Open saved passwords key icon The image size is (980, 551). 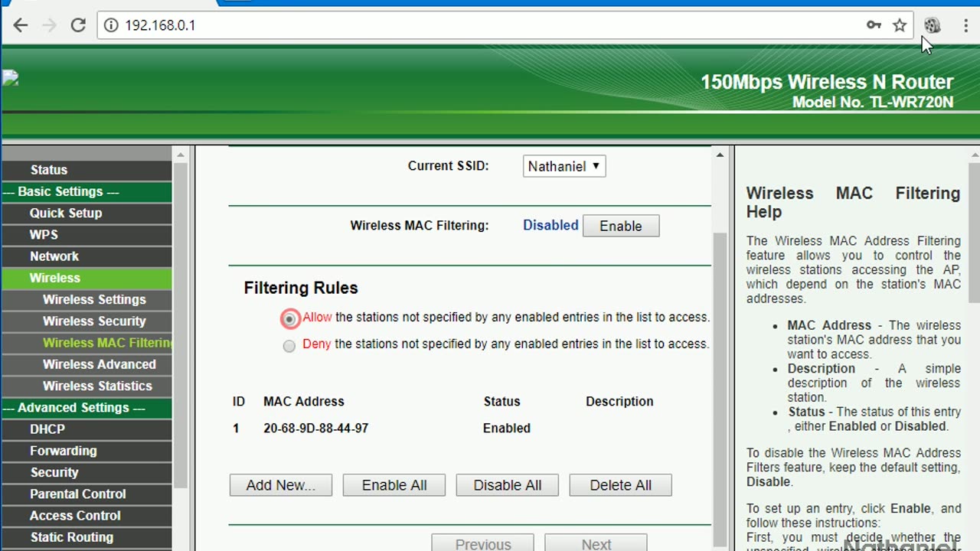874,25
